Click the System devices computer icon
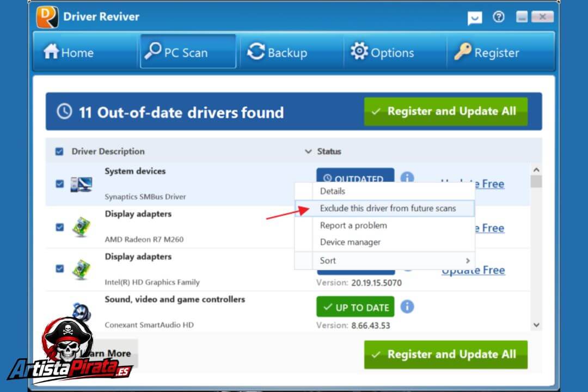Screen dimensions: 588x392 pos(81,184)
